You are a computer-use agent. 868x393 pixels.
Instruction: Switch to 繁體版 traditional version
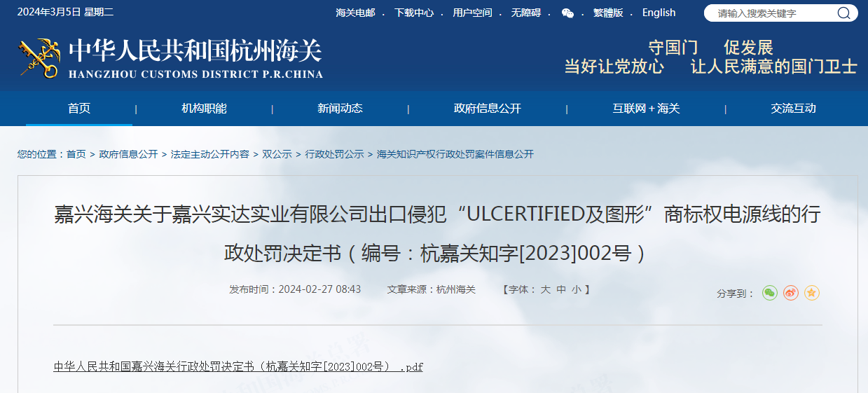pos(608,13)
